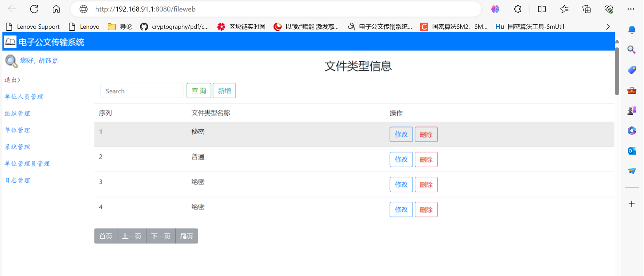This screenshot has width=644, height=276.
Task: Click the address bar URL field
Action: pos(276,9)
